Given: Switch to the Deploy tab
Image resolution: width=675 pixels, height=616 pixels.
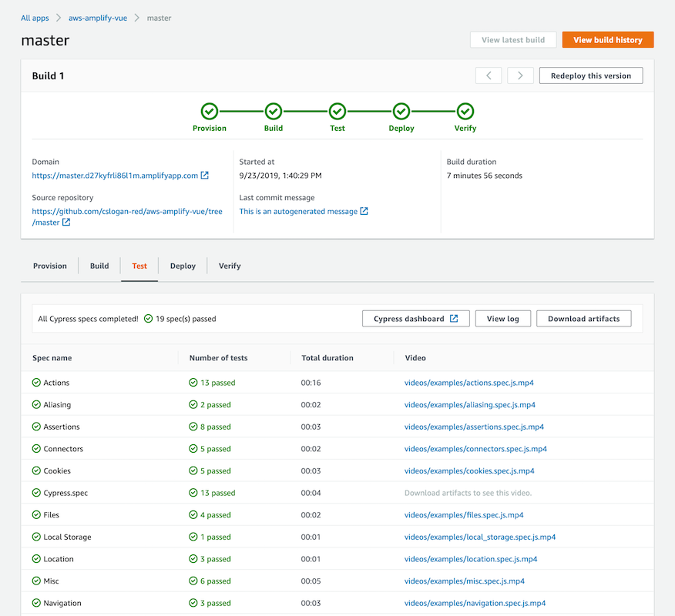Looking at the screenshot, I should click(183, 266).
